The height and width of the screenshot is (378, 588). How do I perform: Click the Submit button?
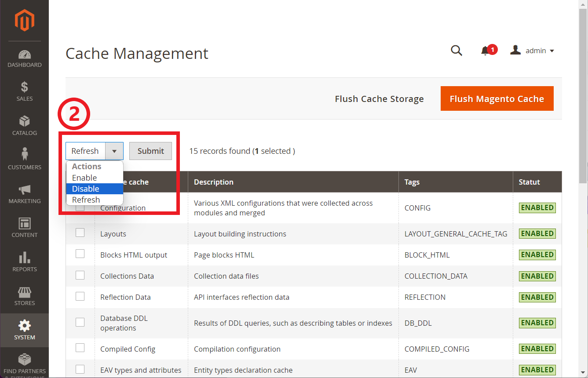[x=150, y=151]
